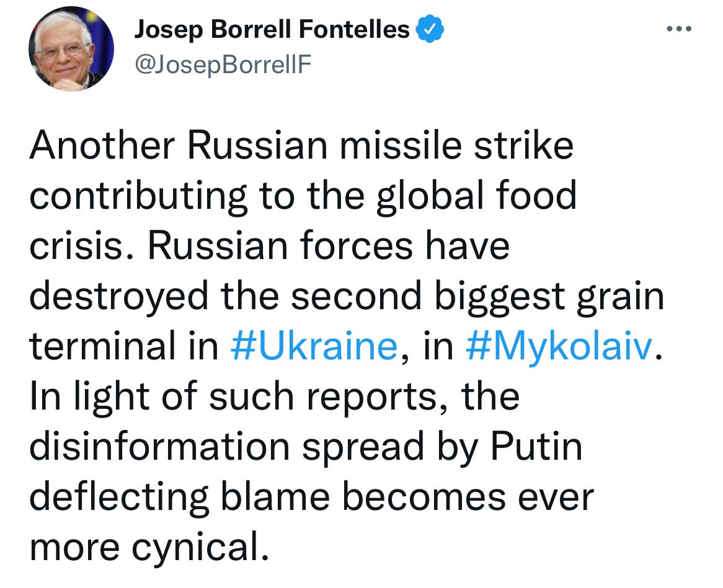
Task: Click the word 'contributing' in the tweet body
Action: point(138,196)
